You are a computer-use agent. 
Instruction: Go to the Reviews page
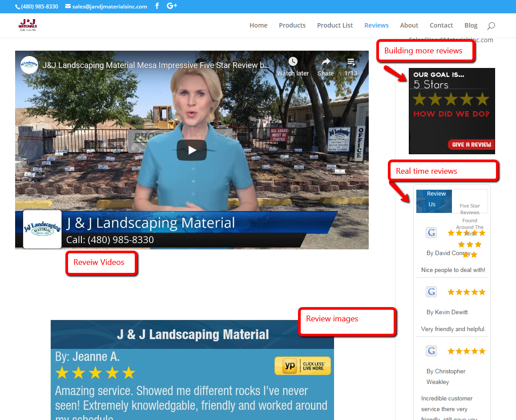pyautogui.click(x=376, y=25)
